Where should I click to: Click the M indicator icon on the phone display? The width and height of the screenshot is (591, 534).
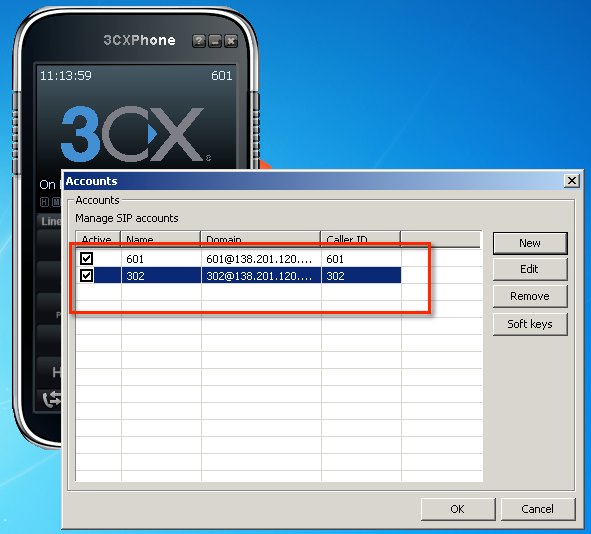click(56, 202)
